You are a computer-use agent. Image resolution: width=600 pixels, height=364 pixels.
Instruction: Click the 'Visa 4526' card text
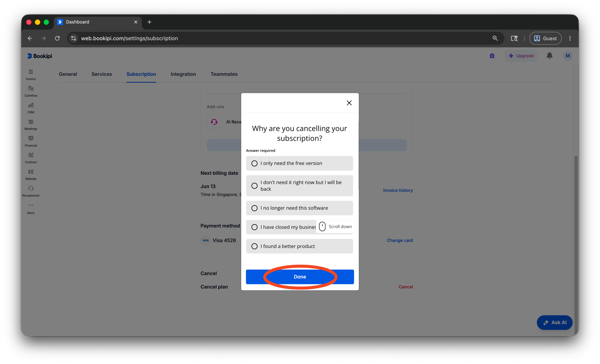(224, 240)
